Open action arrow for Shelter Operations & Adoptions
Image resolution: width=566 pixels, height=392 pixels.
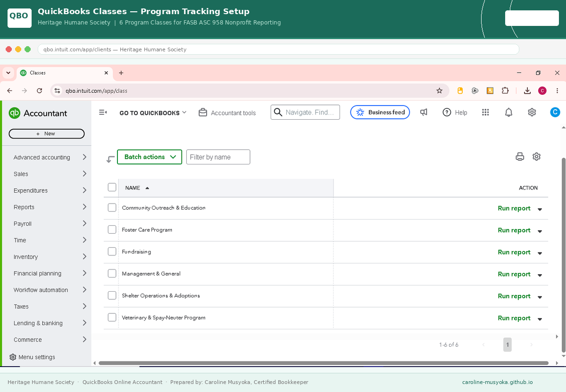540,297
